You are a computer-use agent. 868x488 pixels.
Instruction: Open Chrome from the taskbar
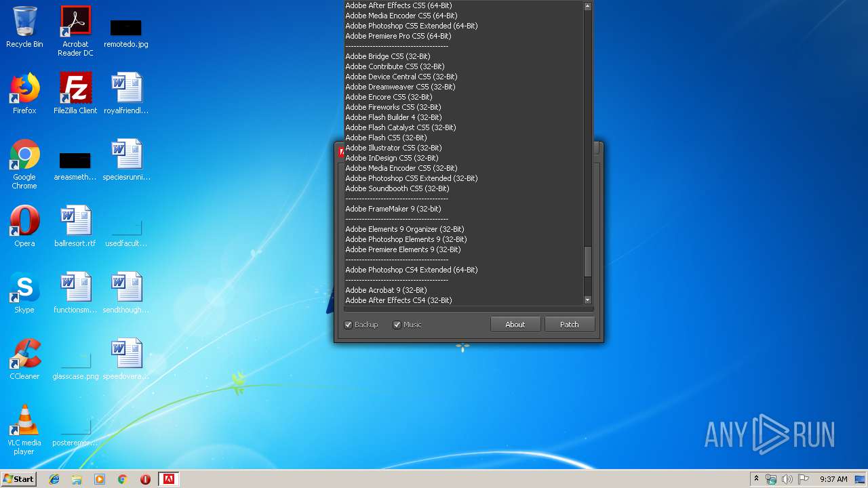pos(122,479)
